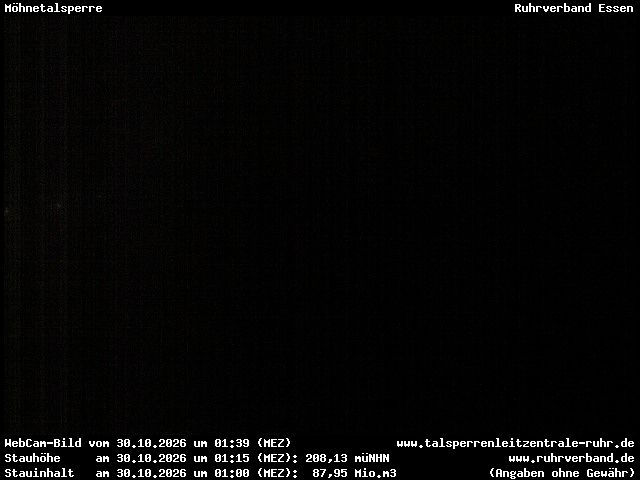Click the (Angaben ohne Gewähr) disclaimer
The width and height of the screenshot is (640, 480).
[x=562, y=473]
